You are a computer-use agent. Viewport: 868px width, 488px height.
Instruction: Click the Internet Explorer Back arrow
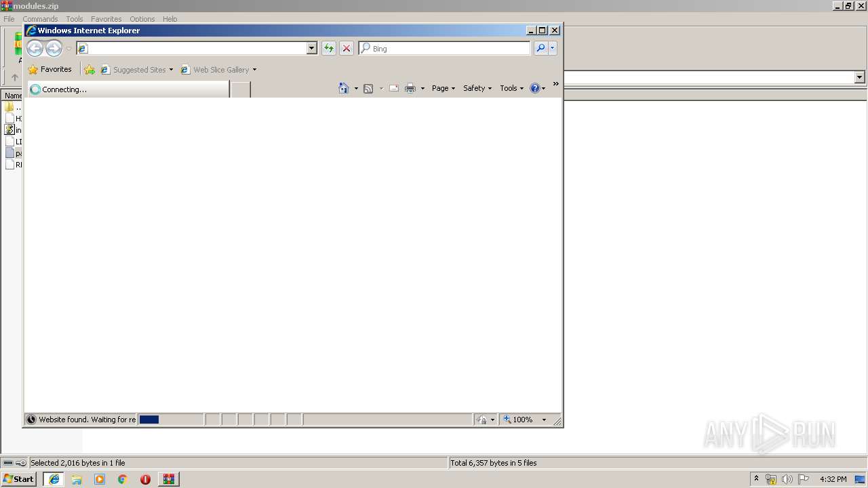(x=35, y=48)
